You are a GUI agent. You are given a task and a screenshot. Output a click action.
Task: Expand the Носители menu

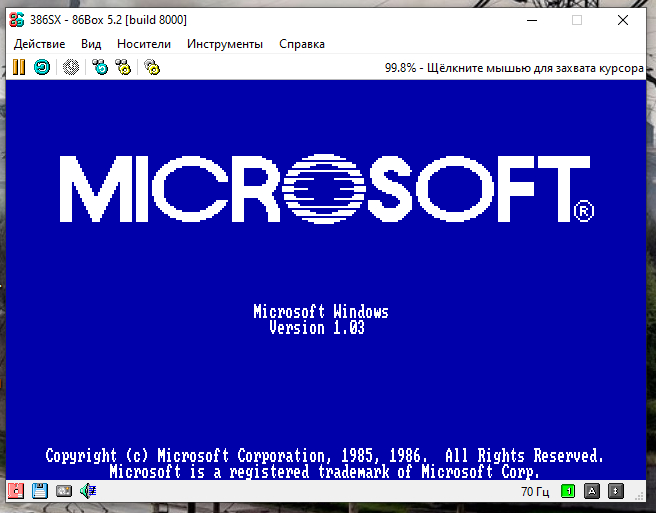pyautogui.click(x=144, y=44)
